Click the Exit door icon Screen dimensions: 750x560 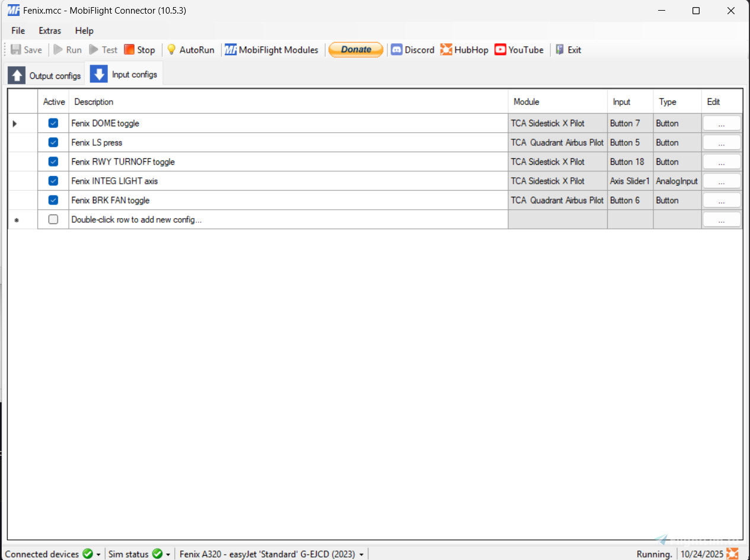[x=560, y=50]
